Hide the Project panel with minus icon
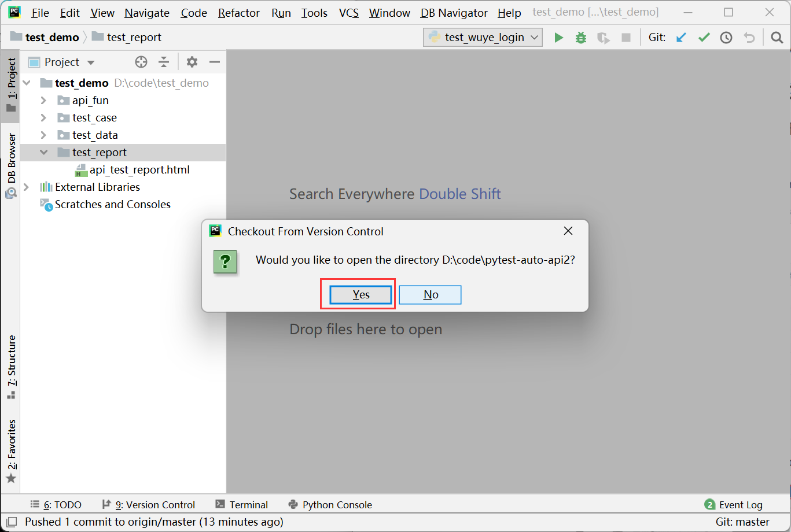Viewport: 791px width, 532px height. 215,62
